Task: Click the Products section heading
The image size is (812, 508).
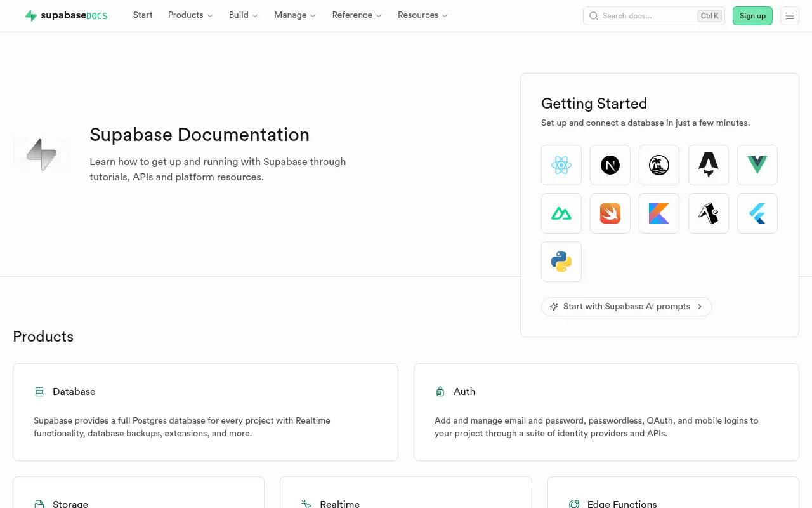Action: 43,337
